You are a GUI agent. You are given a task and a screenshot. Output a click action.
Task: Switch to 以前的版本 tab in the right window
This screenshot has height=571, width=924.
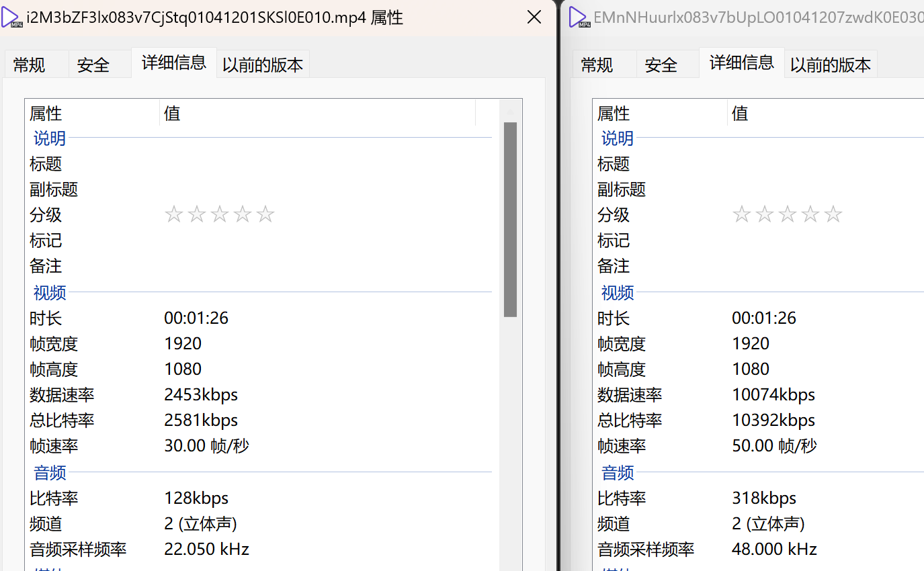pos(831,64)
